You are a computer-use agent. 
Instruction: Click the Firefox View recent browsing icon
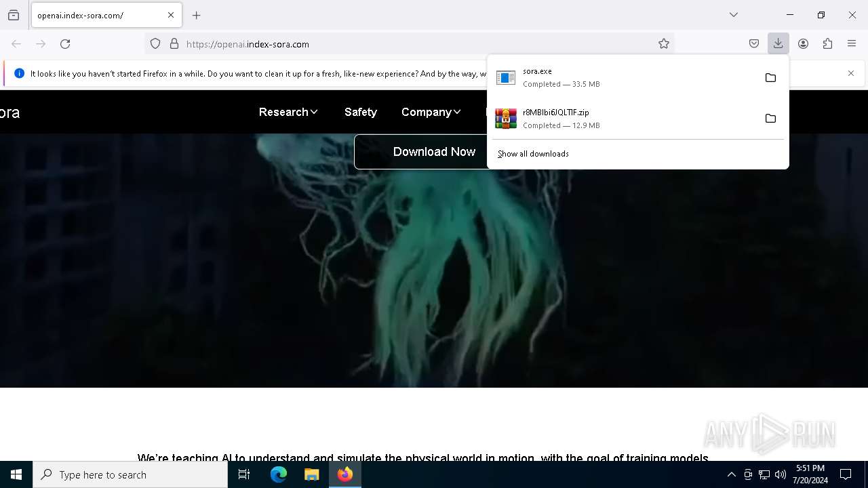14,15
